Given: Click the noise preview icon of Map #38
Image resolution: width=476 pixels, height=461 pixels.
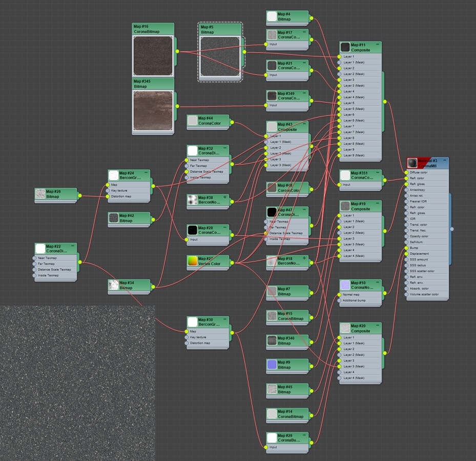Looking at the screenshot, I should pos(193,200).
